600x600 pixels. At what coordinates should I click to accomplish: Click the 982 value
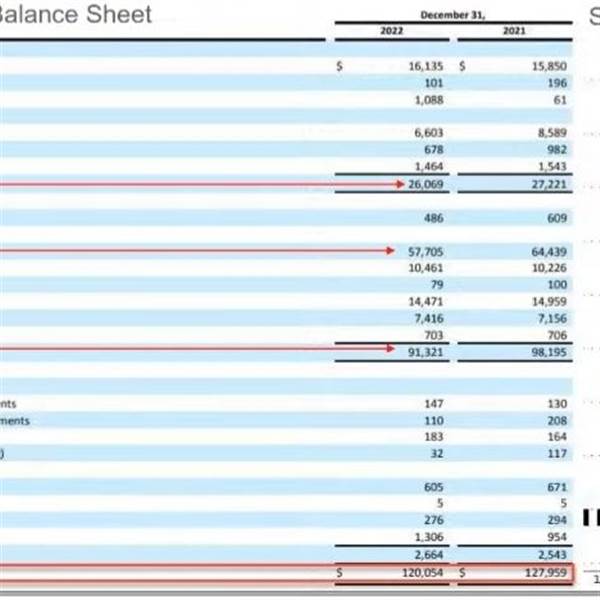557,150
